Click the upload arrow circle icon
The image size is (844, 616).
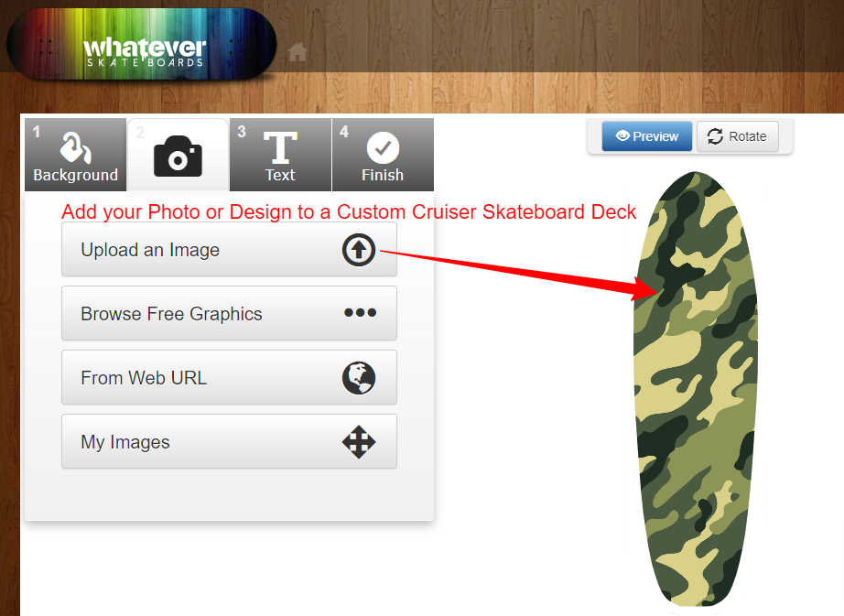[x=359, y=250]
